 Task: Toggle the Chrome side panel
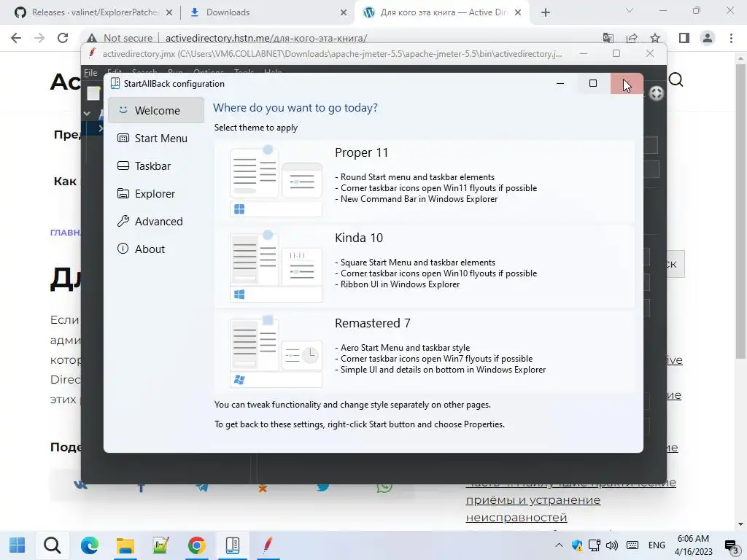click(684, 38)
